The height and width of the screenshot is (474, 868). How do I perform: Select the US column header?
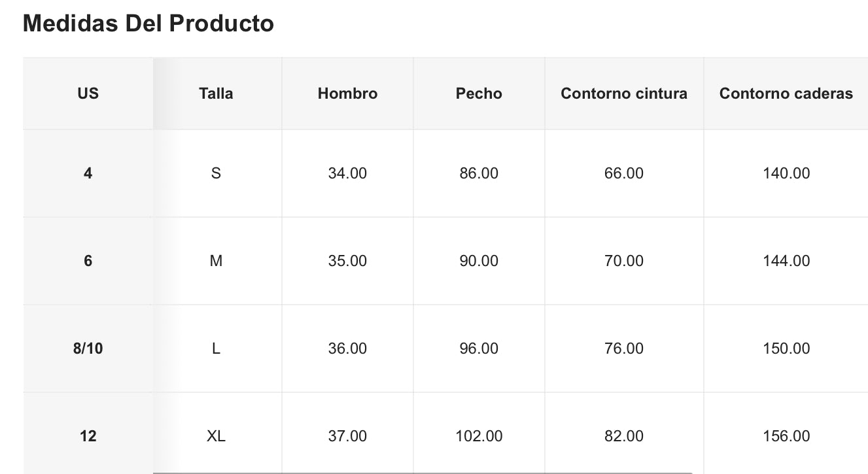(88, 93)
